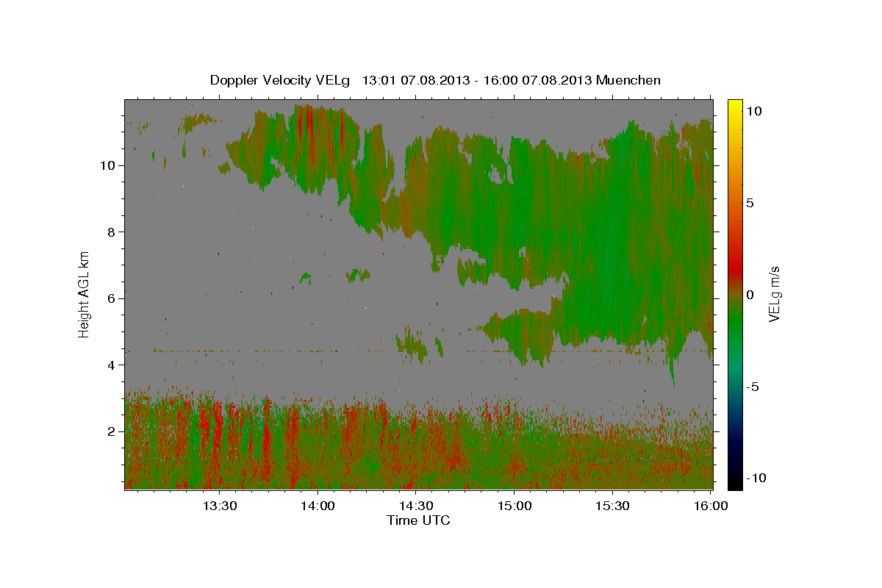Click the height tick label 10
This screenshot has height=588, width=882.
coord(108,165)
